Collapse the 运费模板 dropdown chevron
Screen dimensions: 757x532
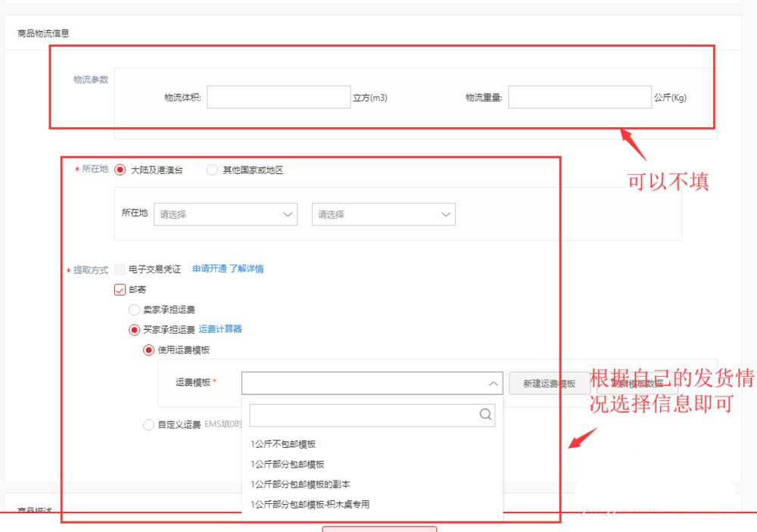pyautogui.click(x=493, y=384)
